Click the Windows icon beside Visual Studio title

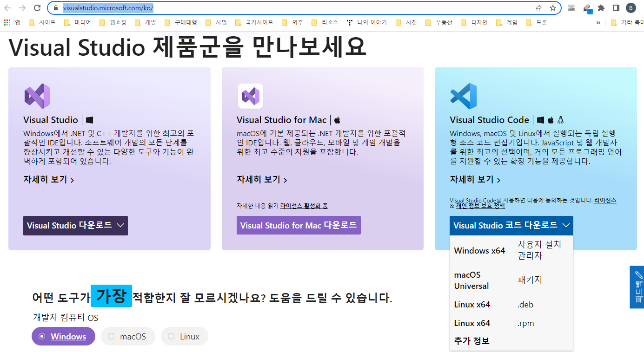90,120
